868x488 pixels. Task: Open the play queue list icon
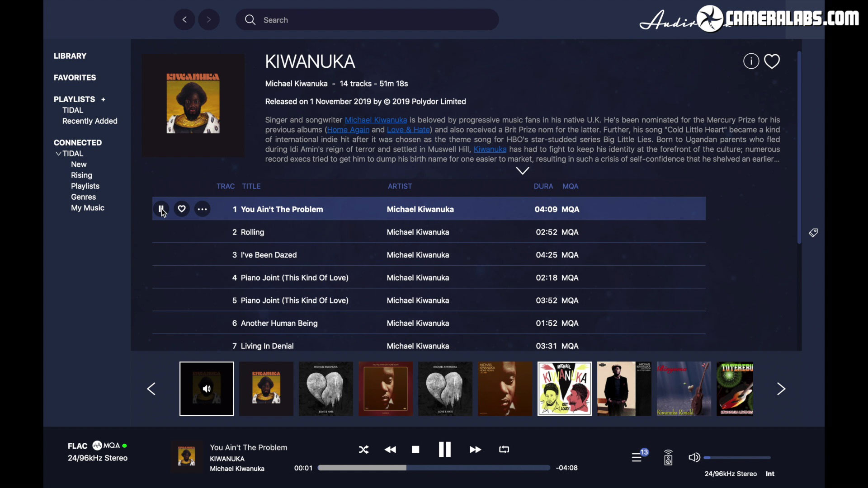tap(637, 457)
